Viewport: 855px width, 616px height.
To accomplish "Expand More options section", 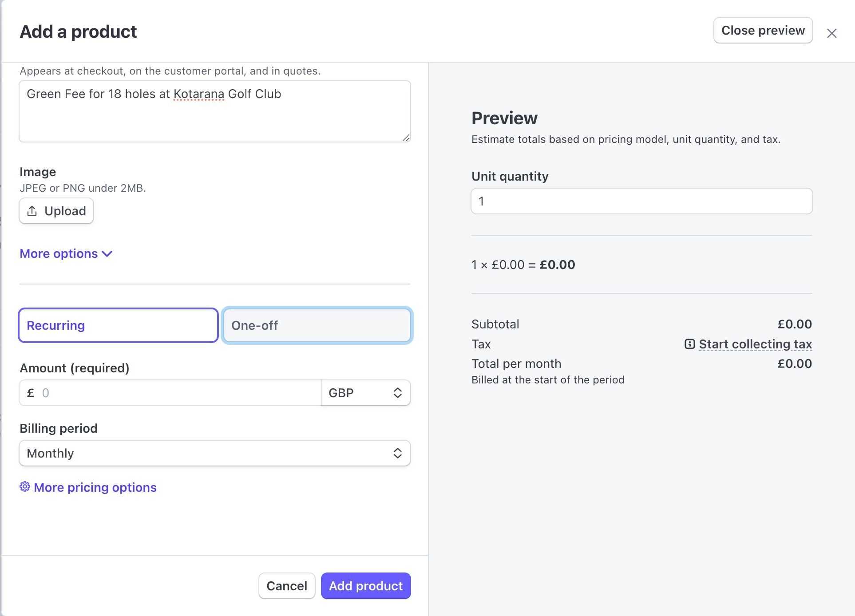I will click(59, 254).
